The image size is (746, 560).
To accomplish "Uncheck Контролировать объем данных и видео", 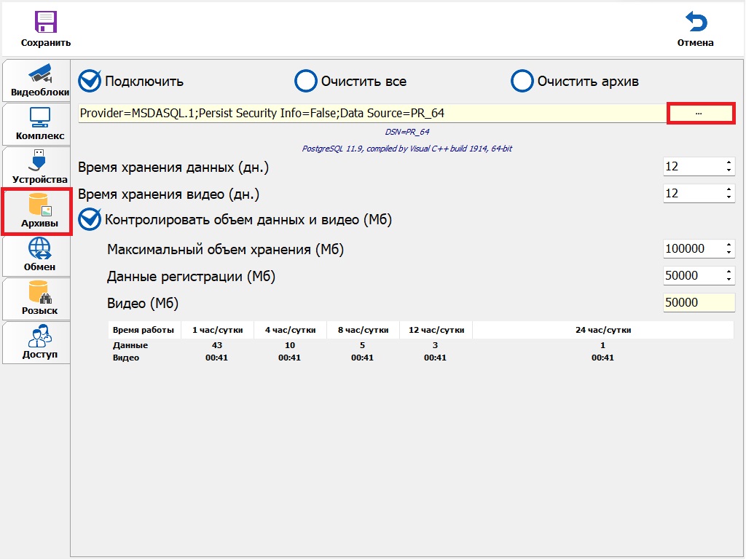I will [x=90, y=219].
